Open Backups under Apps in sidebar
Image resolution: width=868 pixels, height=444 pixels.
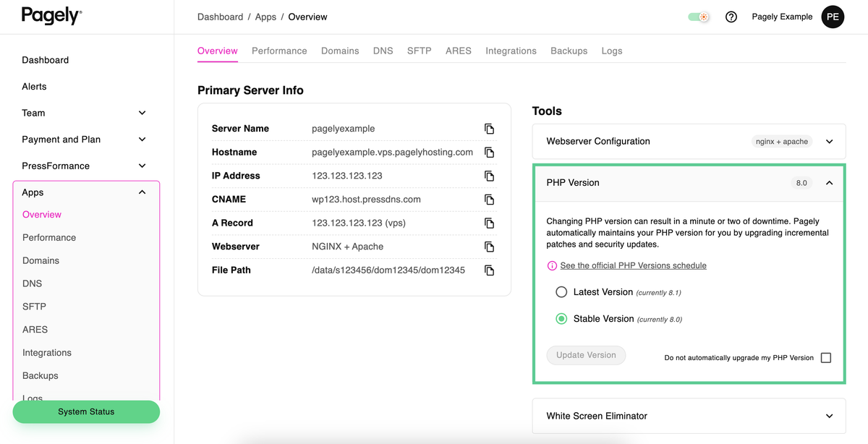click(x=41, y=376)
